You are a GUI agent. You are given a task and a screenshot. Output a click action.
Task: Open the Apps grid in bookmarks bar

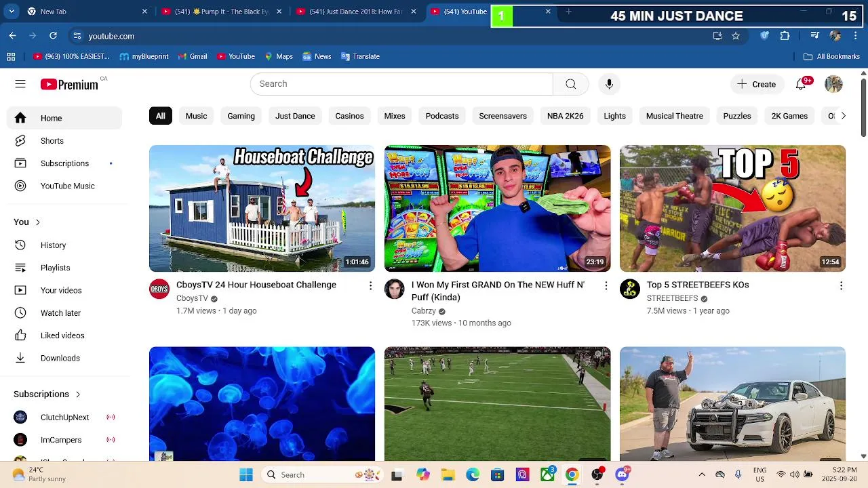tap(12, 56)
